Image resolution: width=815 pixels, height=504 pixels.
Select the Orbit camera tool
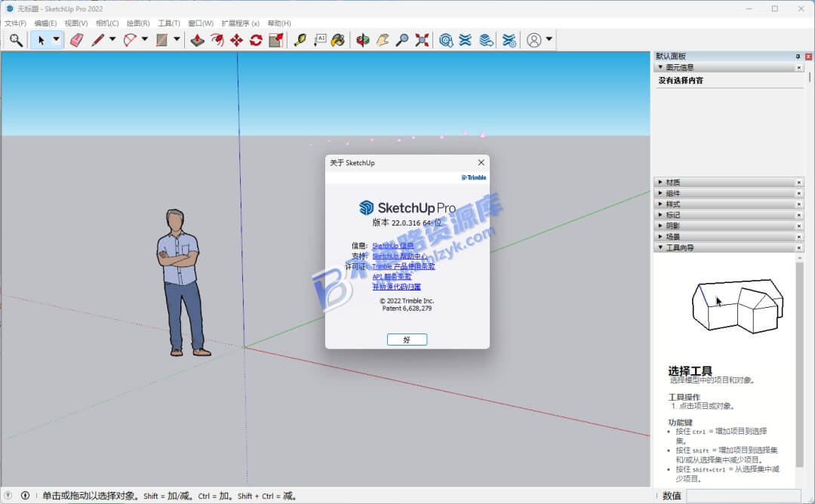click(x=363, y=40)
